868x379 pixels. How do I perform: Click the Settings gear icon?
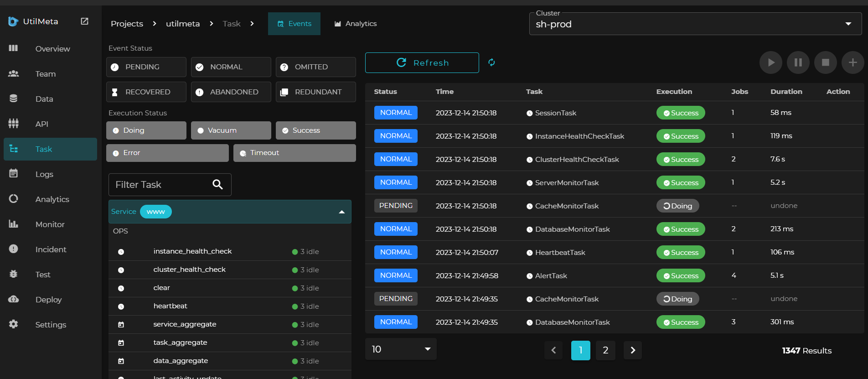(x=13, y=324)
